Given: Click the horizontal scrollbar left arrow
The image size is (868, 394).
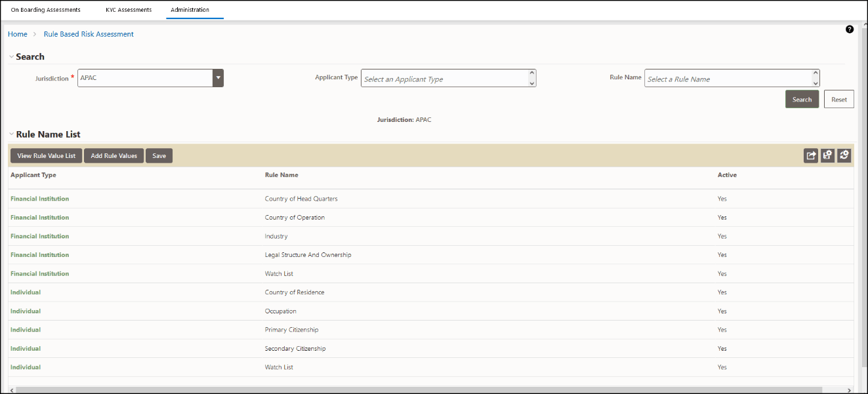Looking at the screenshot, I should tap(11, 390).
